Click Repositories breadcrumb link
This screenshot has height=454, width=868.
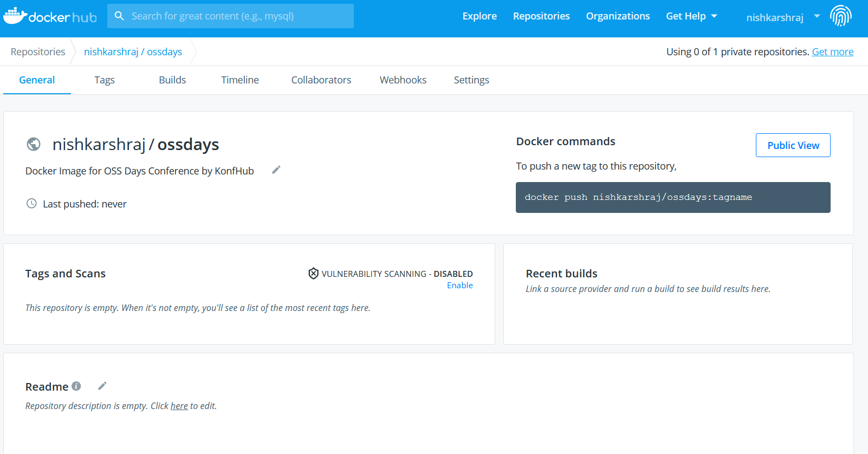point(38,52)
